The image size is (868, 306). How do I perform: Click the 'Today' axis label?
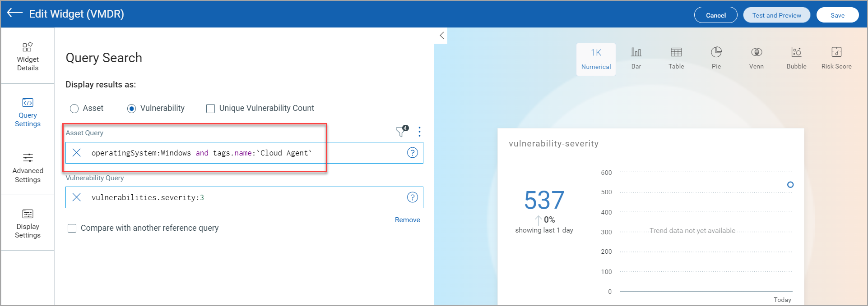click(783, 300)
